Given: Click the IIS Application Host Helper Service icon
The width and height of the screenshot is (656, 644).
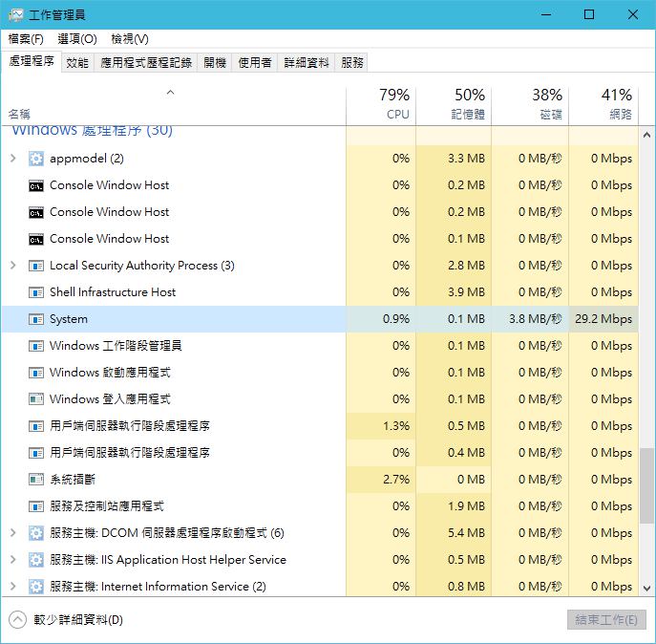Looking at the screenshot, I should (36, 560).
